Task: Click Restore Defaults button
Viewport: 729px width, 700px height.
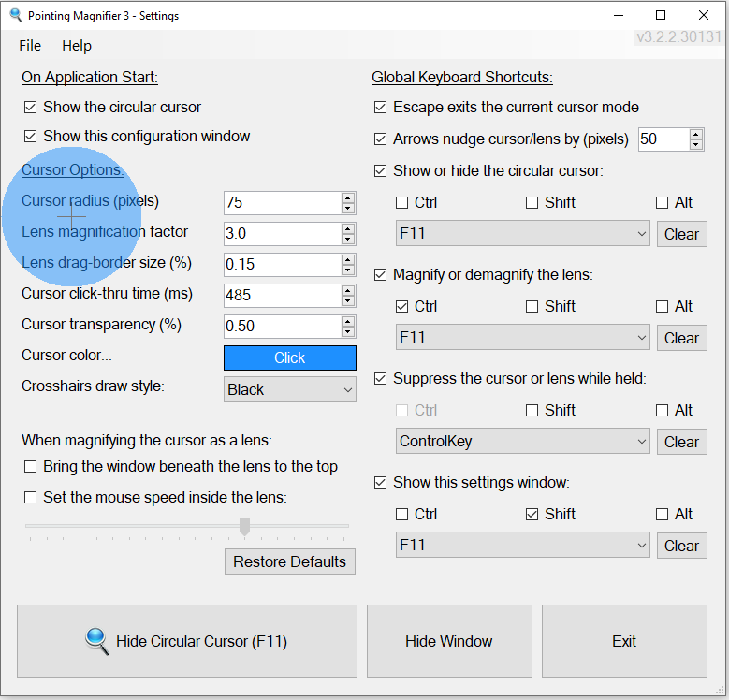Action: (290, 561)
